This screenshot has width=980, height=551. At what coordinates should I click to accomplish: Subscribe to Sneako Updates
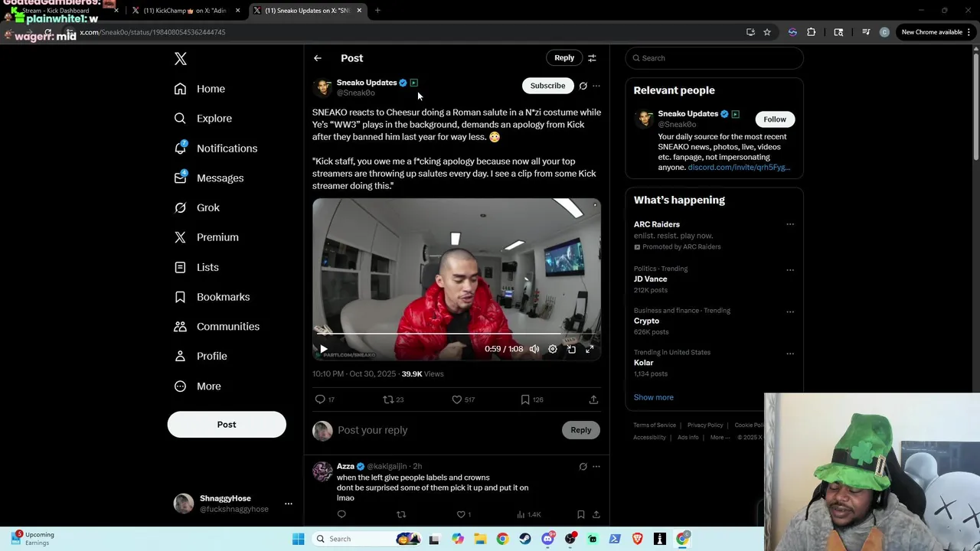(547, 86)
